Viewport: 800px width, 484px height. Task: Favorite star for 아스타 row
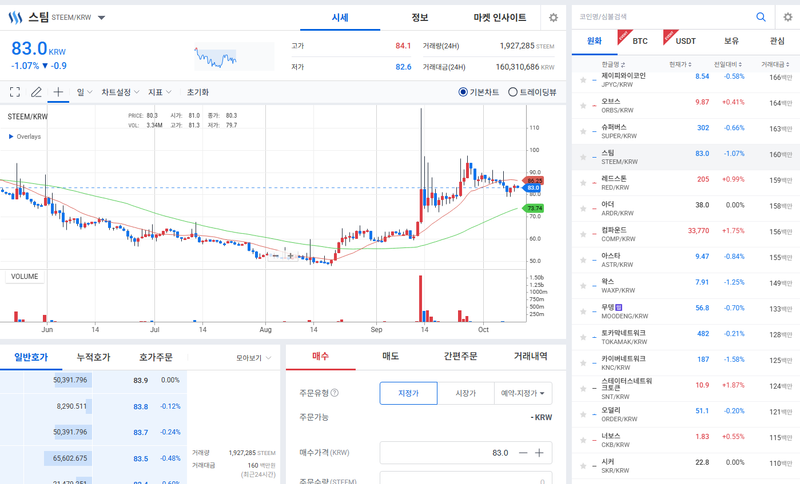[x=583, y=260]
